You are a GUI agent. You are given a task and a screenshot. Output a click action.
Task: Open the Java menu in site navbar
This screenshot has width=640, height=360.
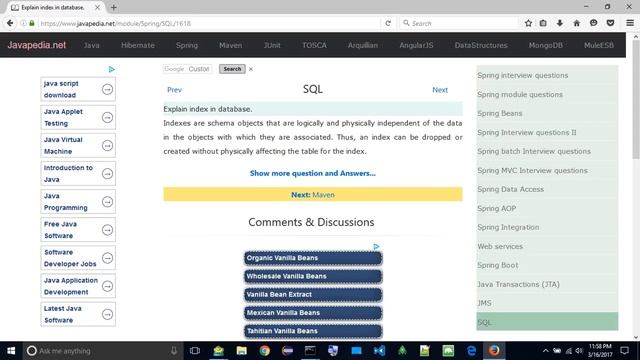click(x=91, y=45)
